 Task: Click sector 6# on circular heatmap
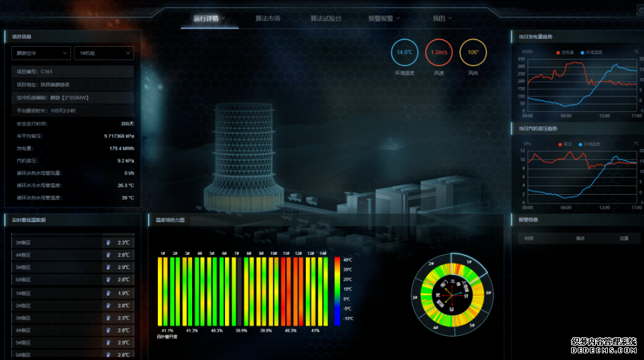pyautogui.click(x=488, y=292)
